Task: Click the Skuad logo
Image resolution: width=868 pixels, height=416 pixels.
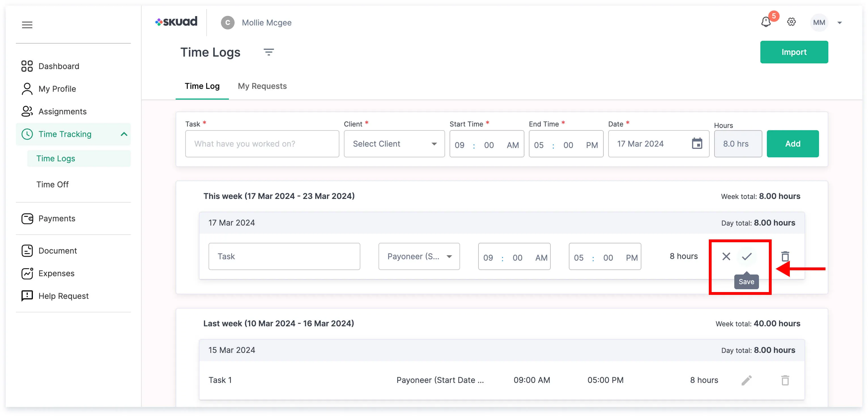Action: tap(176, 22)
